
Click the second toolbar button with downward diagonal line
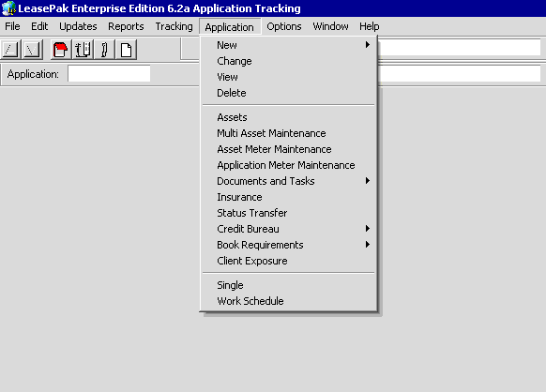33,50
